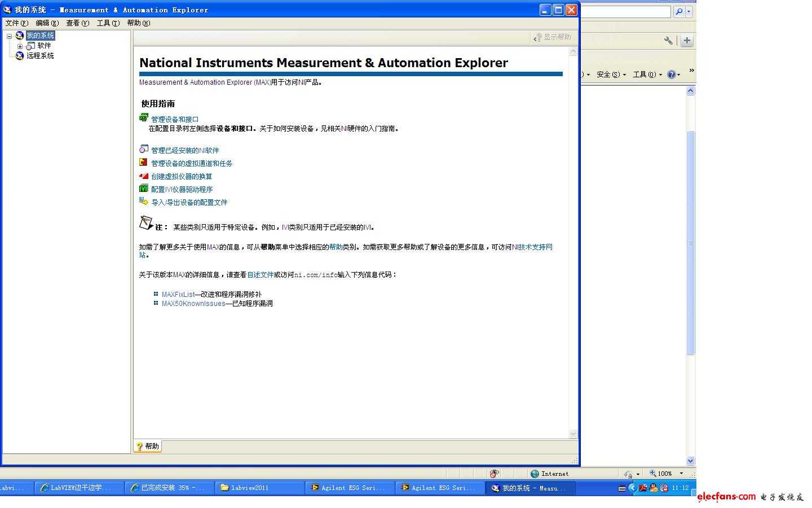Viewport: 812px width, 508px height.
Task: Click the keyboard icon in system tray
Action: tap(622, 488)
